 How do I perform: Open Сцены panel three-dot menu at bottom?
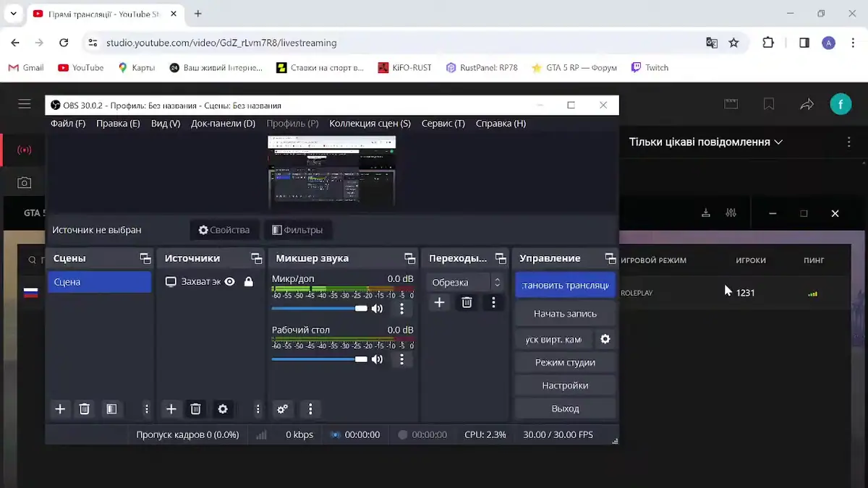pos(147,409)
